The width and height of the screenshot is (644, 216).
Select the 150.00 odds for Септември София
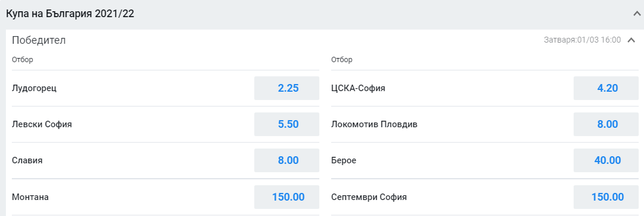[x=606, y=197]
